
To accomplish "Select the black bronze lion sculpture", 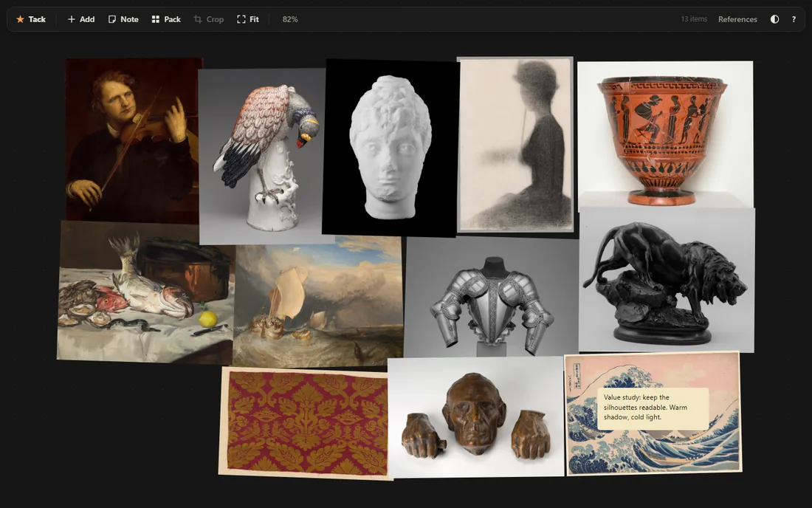I will 667,280.
